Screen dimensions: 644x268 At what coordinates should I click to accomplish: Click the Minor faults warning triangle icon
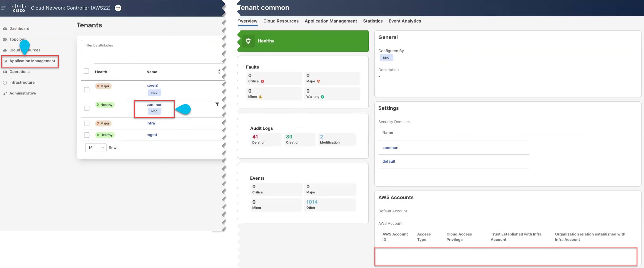(x=260, y=97)
